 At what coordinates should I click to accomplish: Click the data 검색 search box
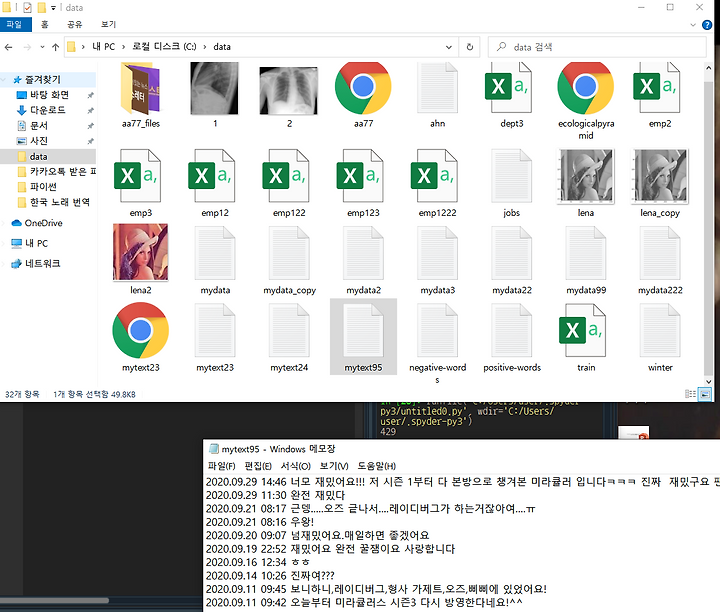coord(597,47)
